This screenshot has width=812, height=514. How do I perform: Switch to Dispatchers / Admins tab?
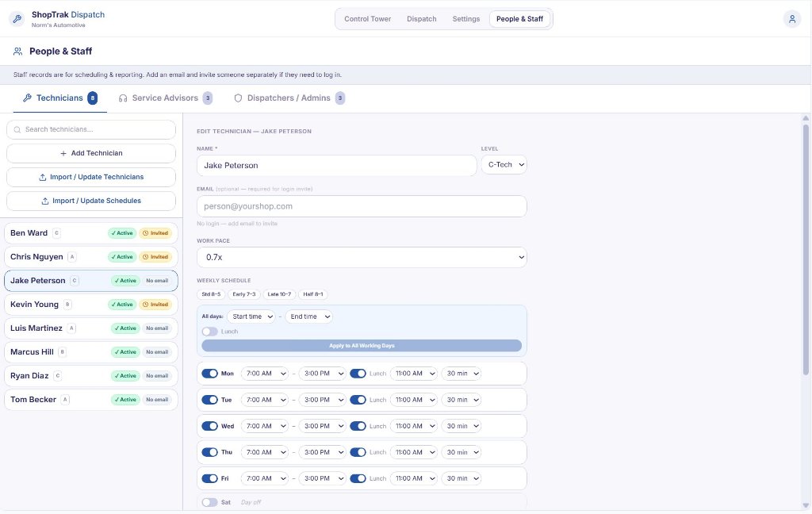[289, 98]
